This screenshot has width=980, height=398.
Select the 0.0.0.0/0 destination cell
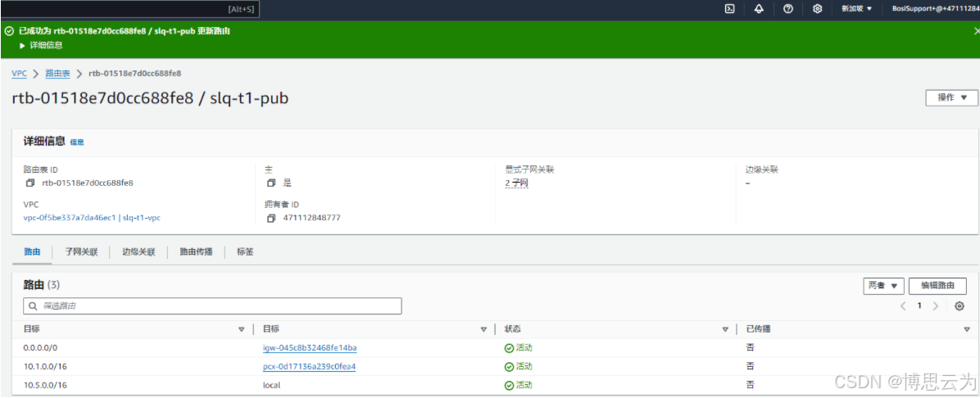41,348
